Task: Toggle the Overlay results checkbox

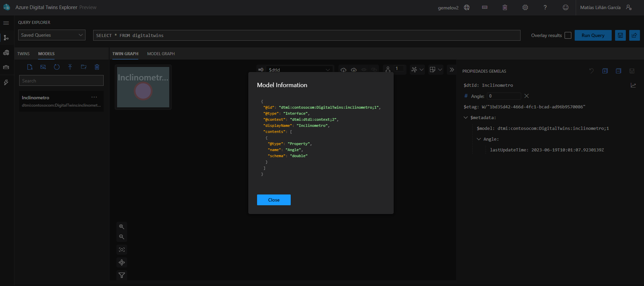Action: [568, 35]
